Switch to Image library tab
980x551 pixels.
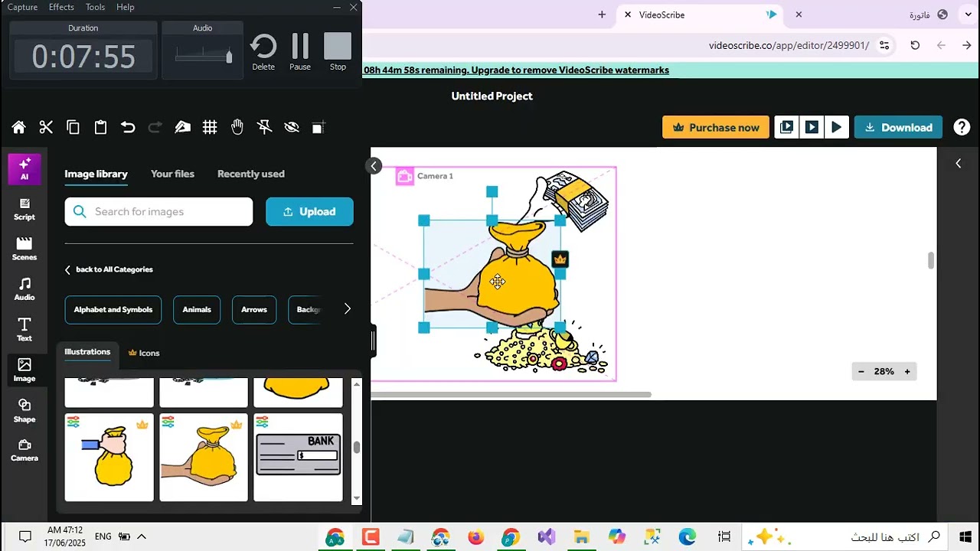coord(96,174)
